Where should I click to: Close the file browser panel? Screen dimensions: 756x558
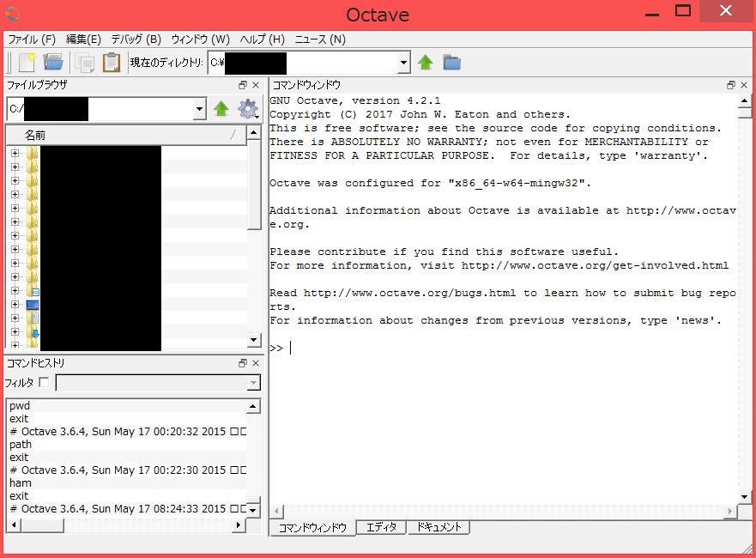(256, 85)
